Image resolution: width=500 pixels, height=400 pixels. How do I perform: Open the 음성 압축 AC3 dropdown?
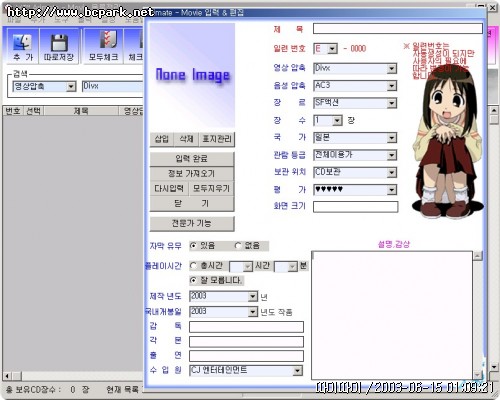click(x=392, y=86)
